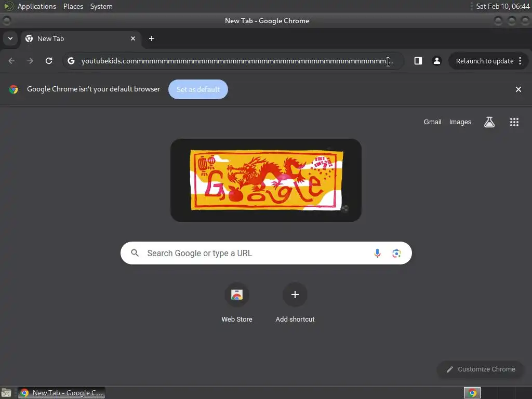This screenshot has height=399, width=532.
Task: Click Customize Chrome button
Action: [x=481, y=369]
